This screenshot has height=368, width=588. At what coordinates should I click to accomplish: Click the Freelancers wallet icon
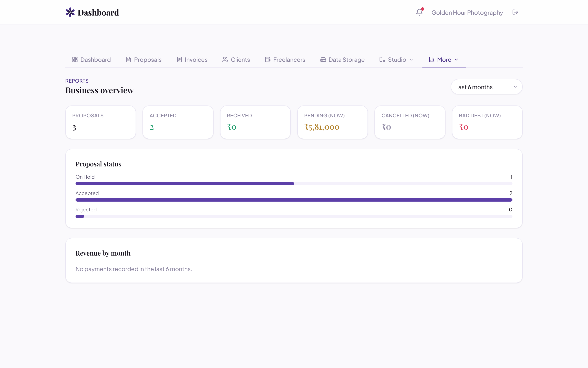pyautogui.click(x=267, y=60)
